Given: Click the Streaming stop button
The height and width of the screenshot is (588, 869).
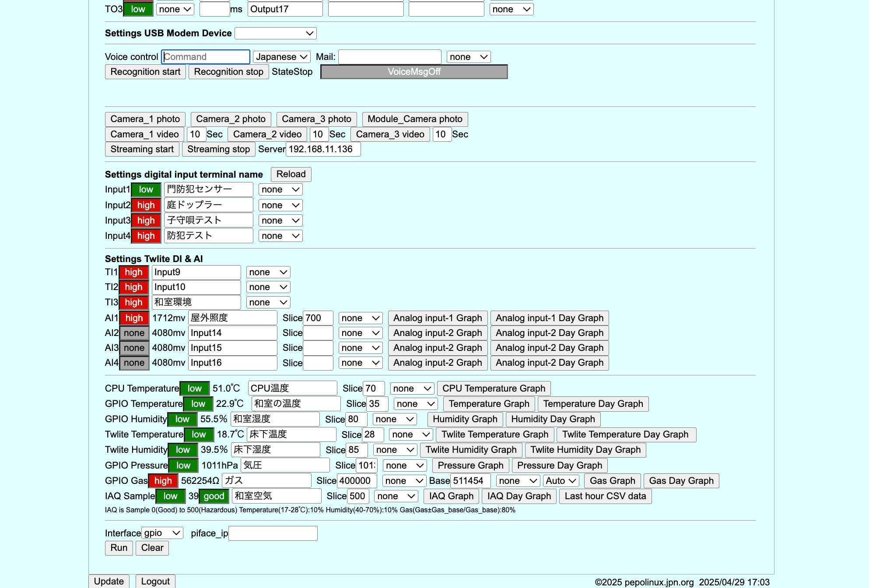Looking at the screenshot, I should tap(218, 149).
